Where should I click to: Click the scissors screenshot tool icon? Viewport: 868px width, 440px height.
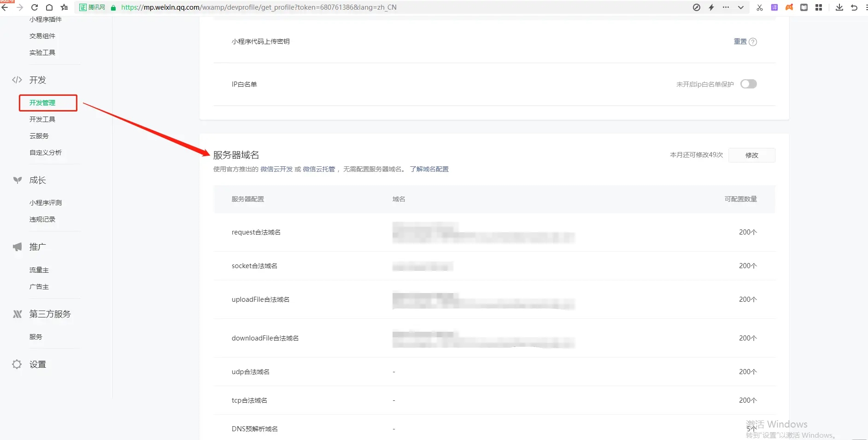click(760, 7)
